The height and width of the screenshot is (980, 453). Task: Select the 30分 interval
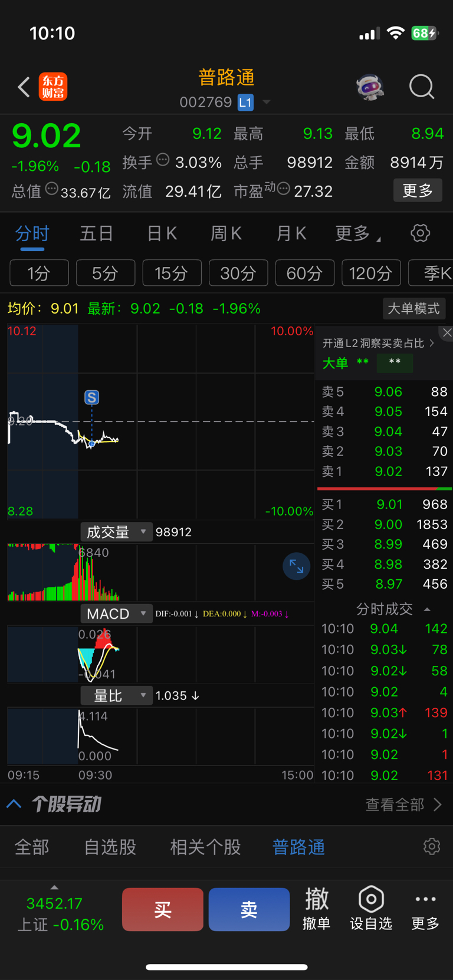point(238,273)
